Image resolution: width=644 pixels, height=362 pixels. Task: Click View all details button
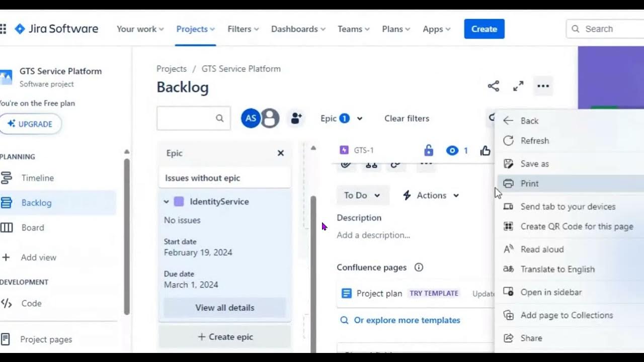[224, 308]
